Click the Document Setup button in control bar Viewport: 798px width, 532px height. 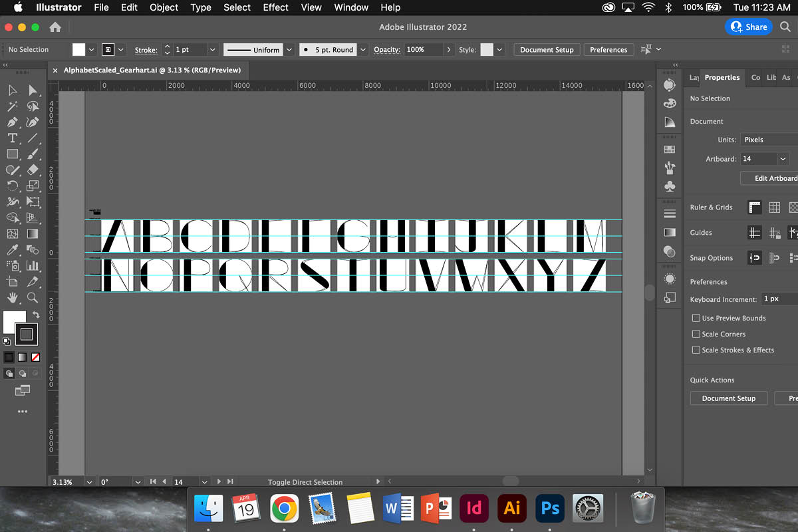(546, 50)
